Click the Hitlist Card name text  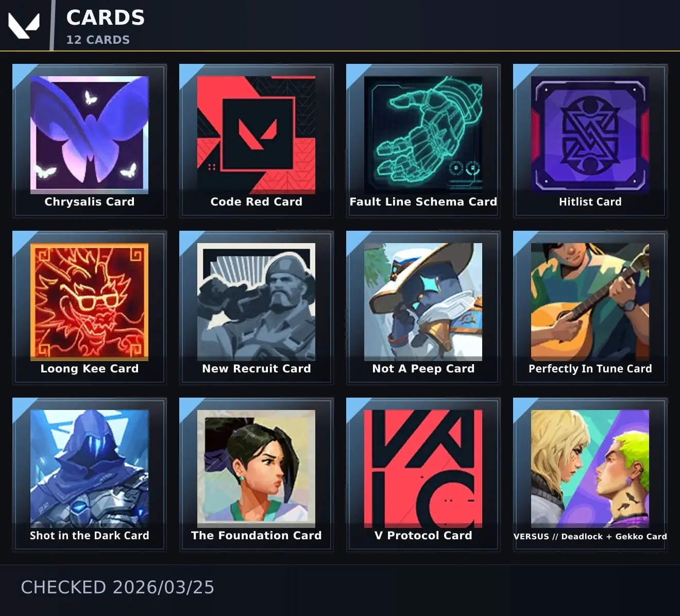590,202
